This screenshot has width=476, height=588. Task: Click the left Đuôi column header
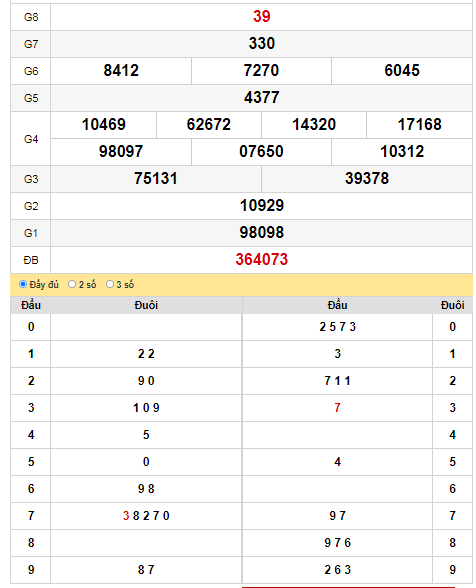146,305
